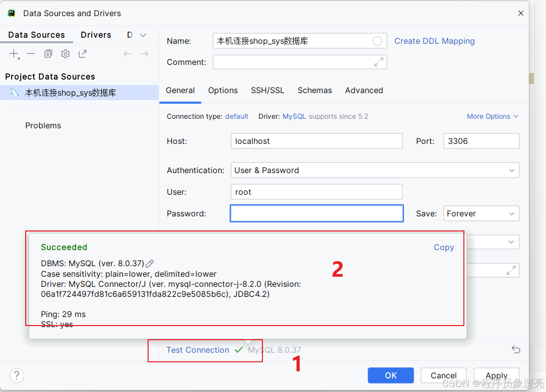This screenshot has height=392, width=546.
Task: Click the color circle in Name field
Action: 377,41
